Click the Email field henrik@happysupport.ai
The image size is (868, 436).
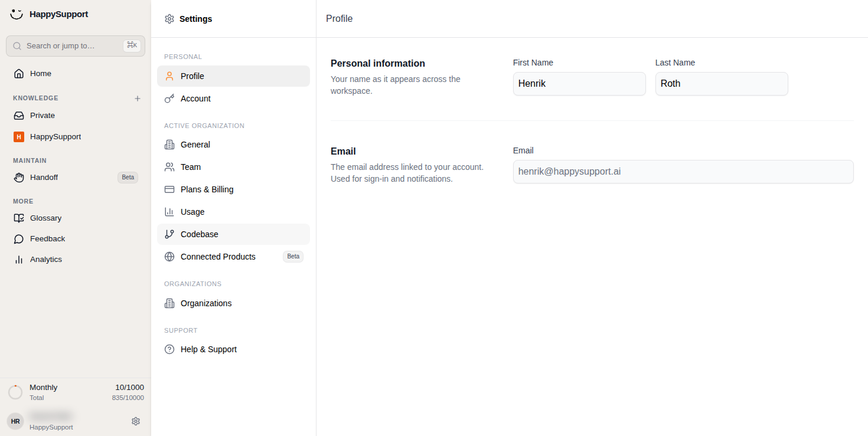tap(683, 172)
